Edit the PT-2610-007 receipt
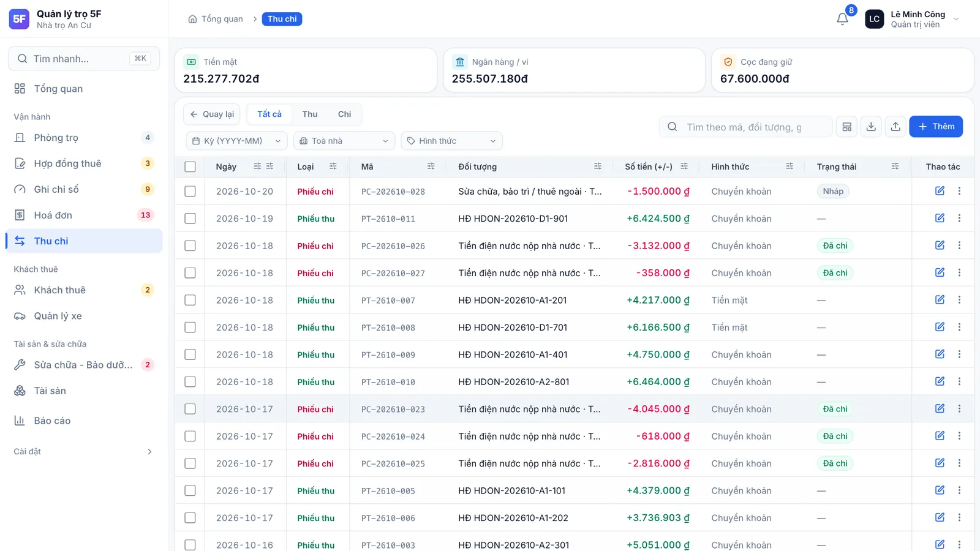The height and width of the screenshot is (551, 980). click(940, 300)
